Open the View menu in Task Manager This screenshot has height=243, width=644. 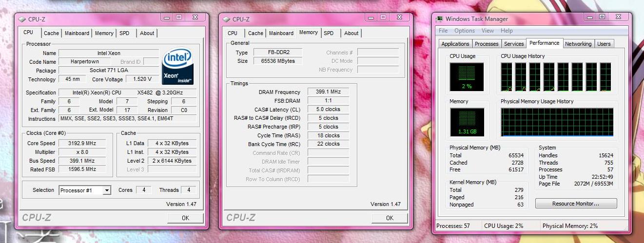pyautogui.click(x=488, y=31)
